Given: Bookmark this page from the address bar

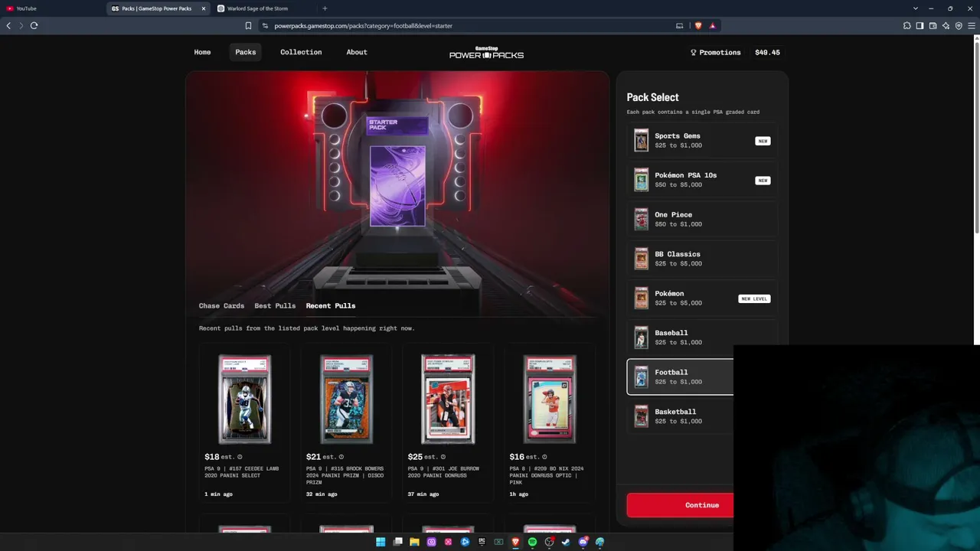Looking at the screenshot, I should click(x=248, y=25).
